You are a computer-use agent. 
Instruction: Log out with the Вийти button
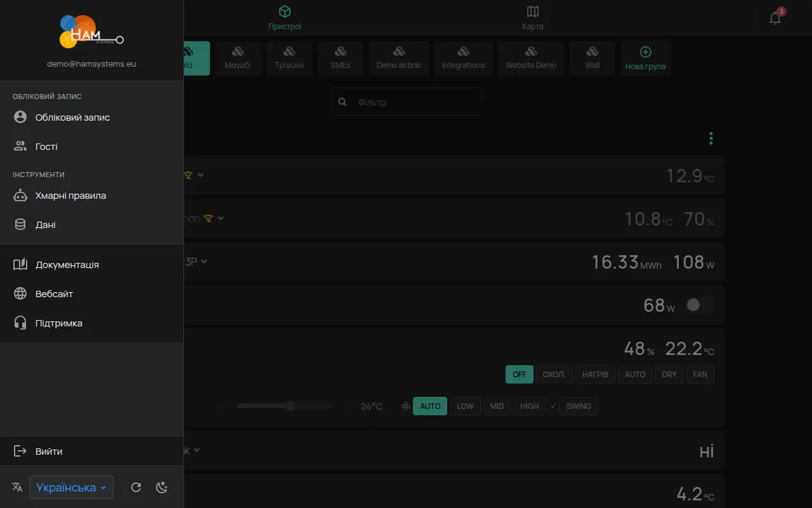[x=91, y=451]
